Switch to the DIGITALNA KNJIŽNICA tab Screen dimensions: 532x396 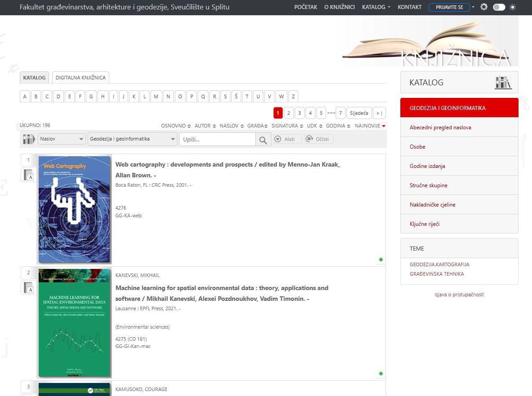[80, 78]
